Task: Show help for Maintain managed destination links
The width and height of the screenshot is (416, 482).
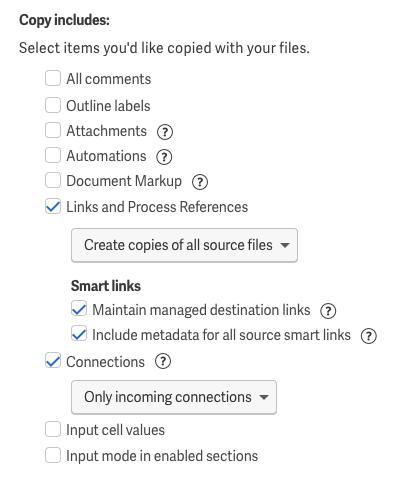Action: [x=328, y=311]
